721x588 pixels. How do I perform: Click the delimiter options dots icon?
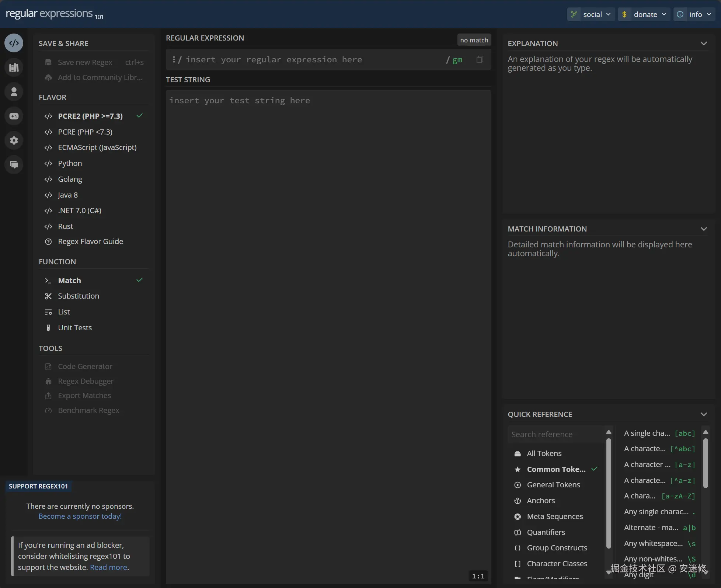click(174, 59)
